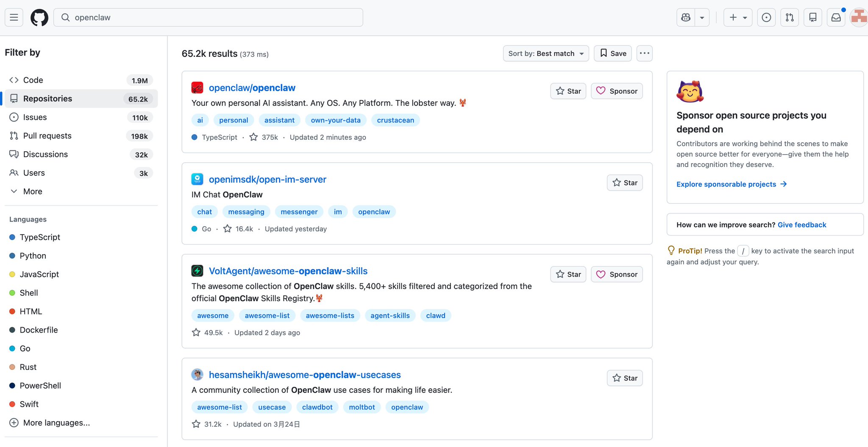
Task: Open notifications inbox icon
Action: click(x=836, y=17)
